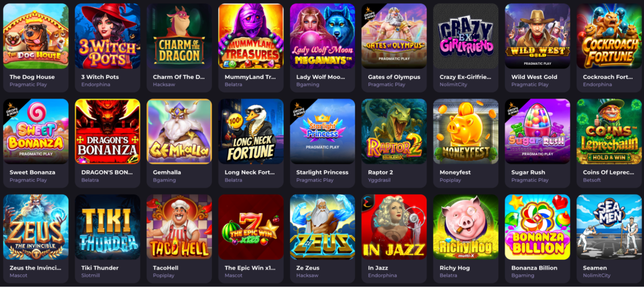Launch the 3 Witch Pots slot
644x287 pixels.
[x=107, y=36]
